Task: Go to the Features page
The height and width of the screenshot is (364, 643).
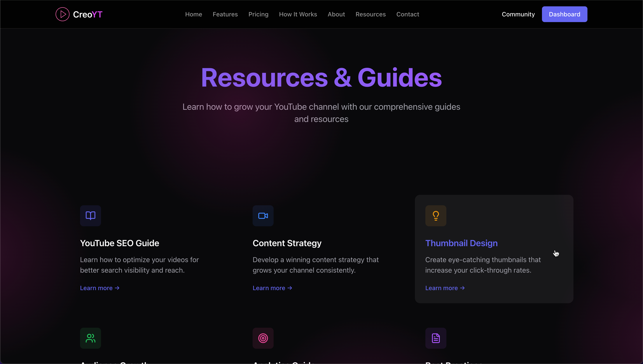Action: [225, 14]
